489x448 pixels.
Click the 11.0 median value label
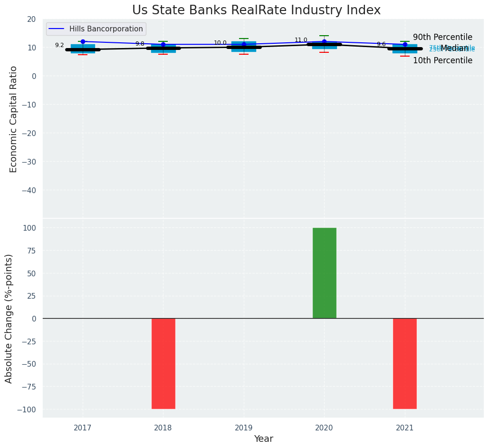click(301, 40)
